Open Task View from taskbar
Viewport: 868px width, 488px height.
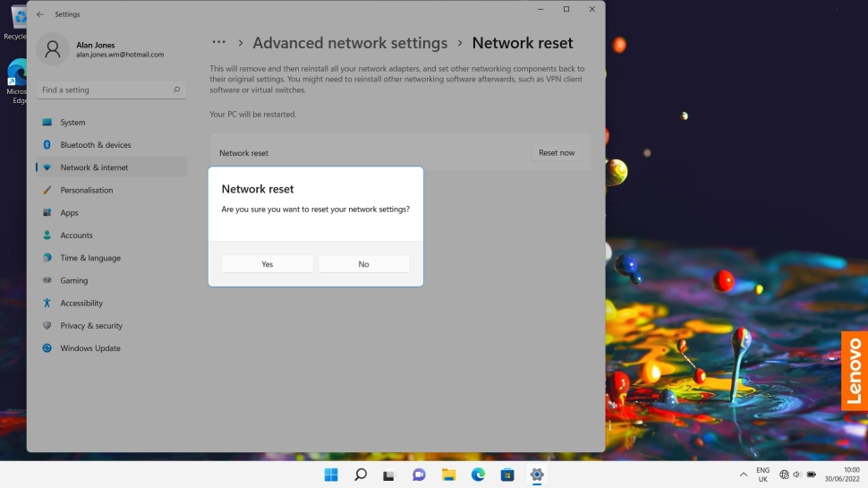[x=389, y=475]
